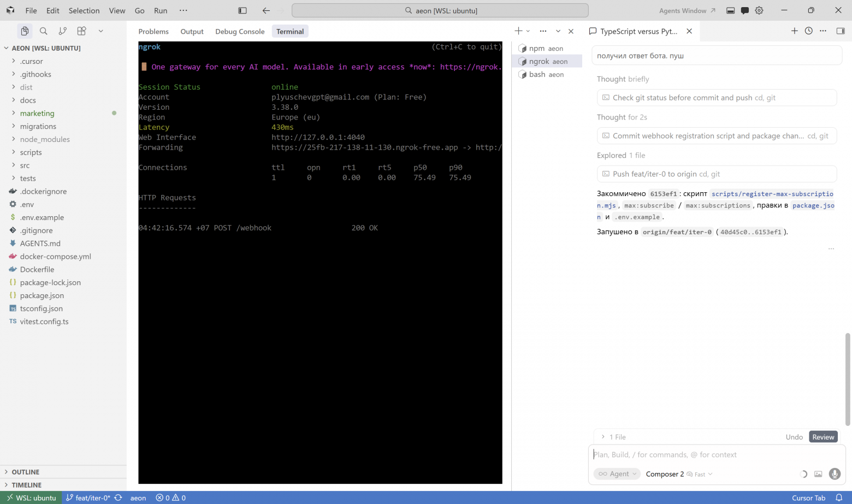
Task: Open the Source Control view icon
Action: pyautogui.click(x=63, y=31)
